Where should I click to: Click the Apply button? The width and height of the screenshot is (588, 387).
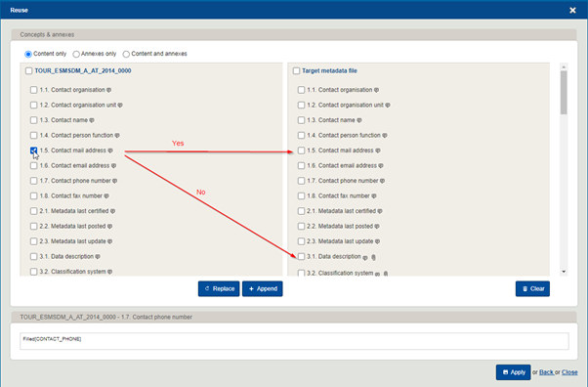click(x=514, y=372)
